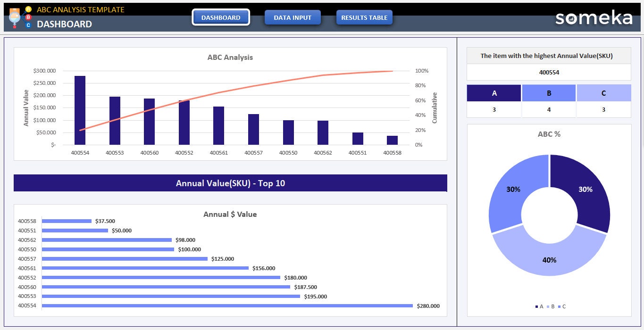Viewport: 644px width, 330px height.
Task: Click the C legend marker under the donut chart
Action: [x=560, y=306]
